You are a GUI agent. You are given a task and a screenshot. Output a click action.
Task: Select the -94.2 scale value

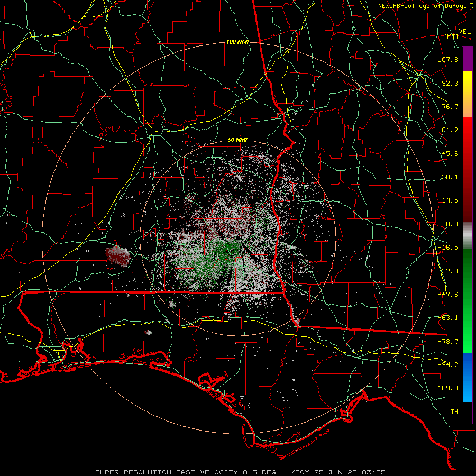point(448,365)
